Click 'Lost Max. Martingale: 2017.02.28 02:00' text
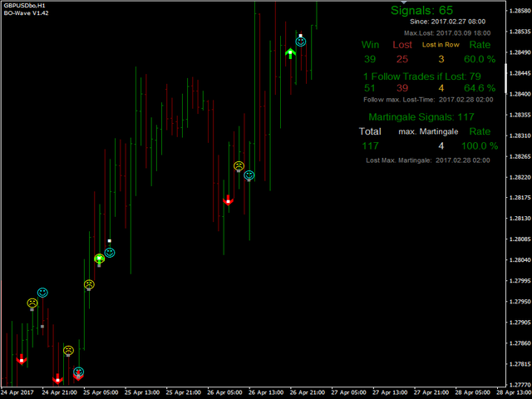Viewport: 532px width, 399px height. (428, 160)
